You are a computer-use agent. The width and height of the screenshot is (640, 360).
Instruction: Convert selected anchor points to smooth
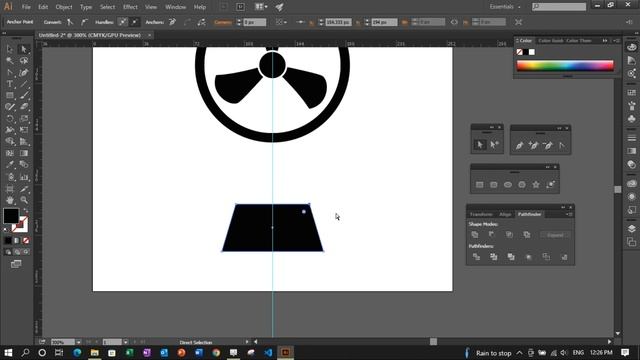click(x=84, y=22)
